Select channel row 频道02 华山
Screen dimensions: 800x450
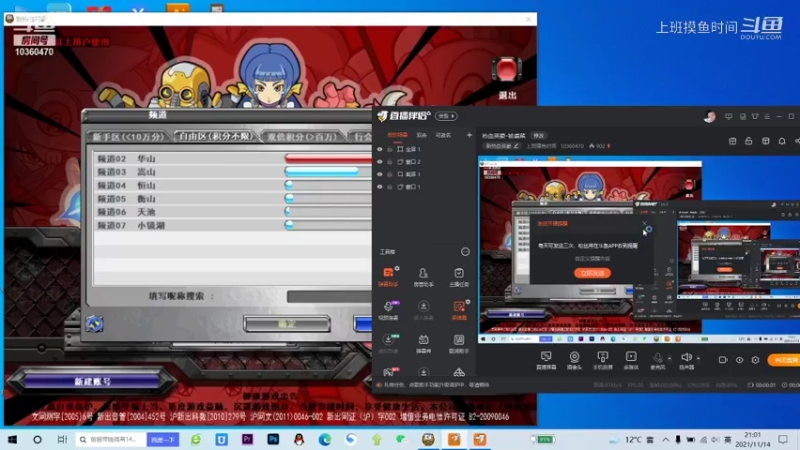233,159
